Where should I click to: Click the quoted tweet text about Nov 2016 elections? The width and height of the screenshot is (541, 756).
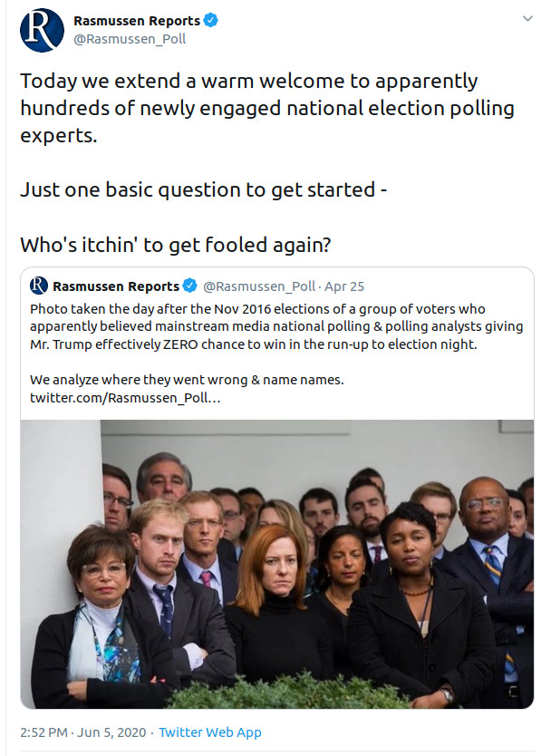pos(263,326)
